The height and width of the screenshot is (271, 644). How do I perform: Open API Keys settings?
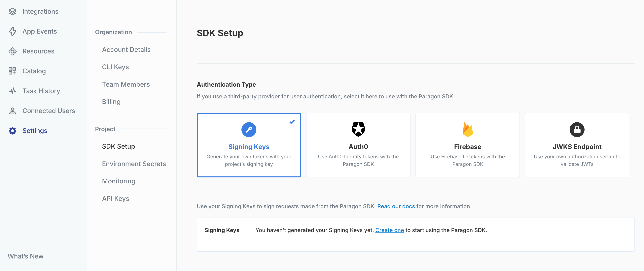pyautogui.click(x=116, y=198)
